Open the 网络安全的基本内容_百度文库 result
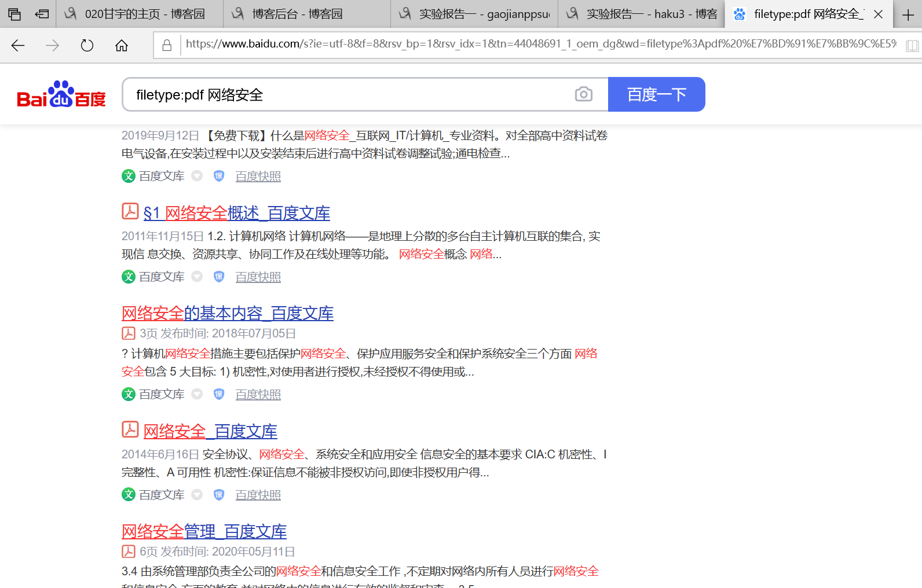922x588 pixels. coord(228,314)
